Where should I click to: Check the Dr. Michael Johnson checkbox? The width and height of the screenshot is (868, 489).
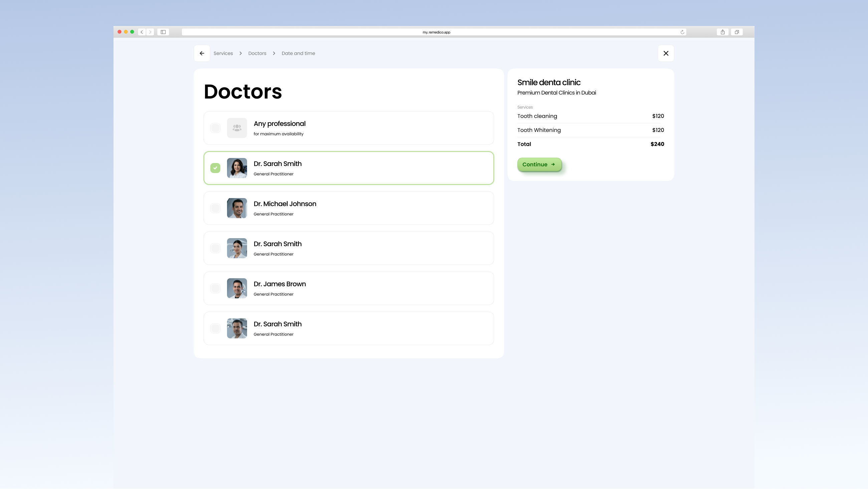click(x=215, y=208)
